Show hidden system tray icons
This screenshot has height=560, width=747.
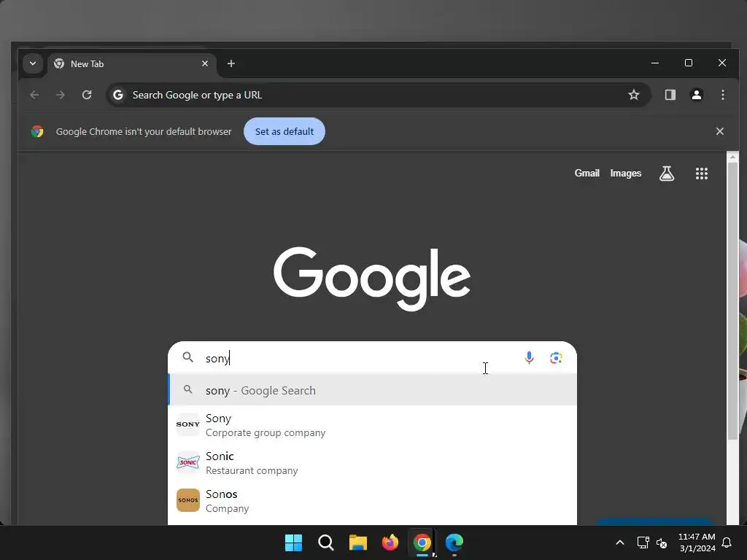[620, 542]
